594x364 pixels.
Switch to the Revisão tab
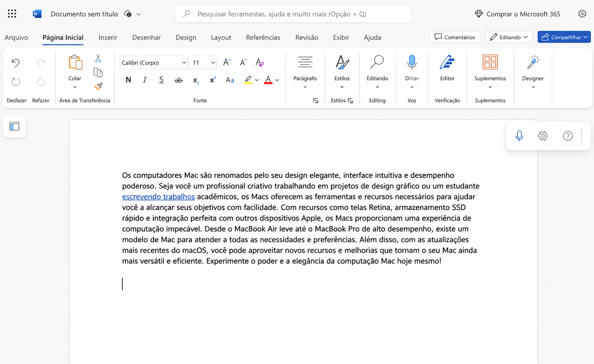307,37
